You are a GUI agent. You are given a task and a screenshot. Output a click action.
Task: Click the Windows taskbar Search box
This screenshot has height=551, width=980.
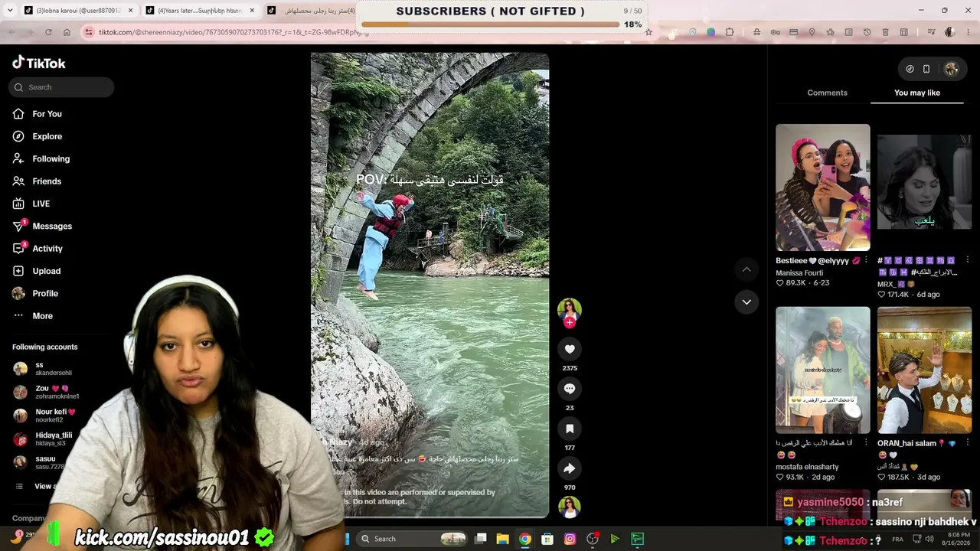click(413, 539)
